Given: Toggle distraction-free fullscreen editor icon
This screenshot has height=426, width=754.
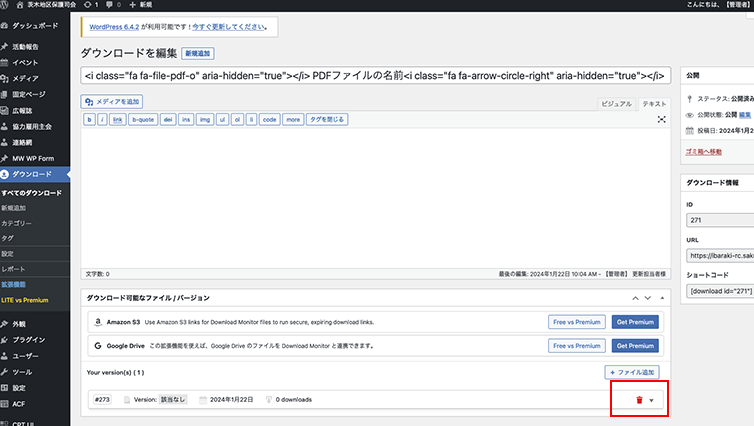Looking at the screenshot, I should click(661, 119).
